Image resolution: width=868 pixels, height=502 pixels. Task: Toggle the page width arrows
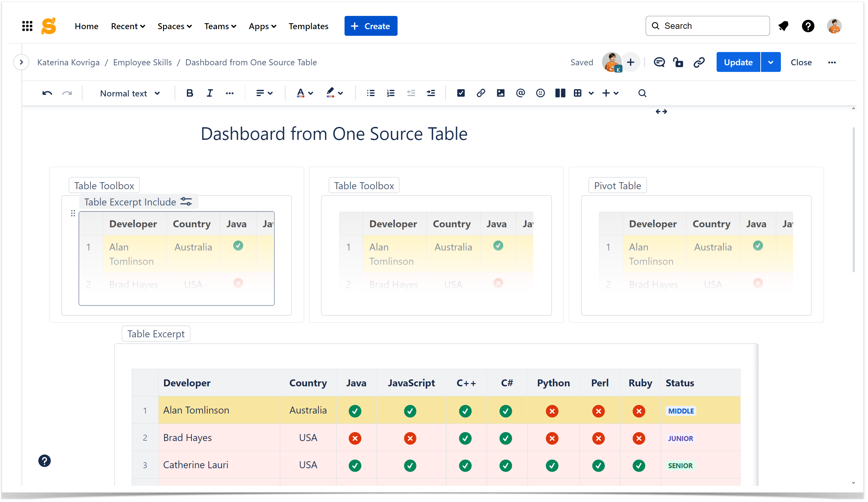[x=661, y=112]
